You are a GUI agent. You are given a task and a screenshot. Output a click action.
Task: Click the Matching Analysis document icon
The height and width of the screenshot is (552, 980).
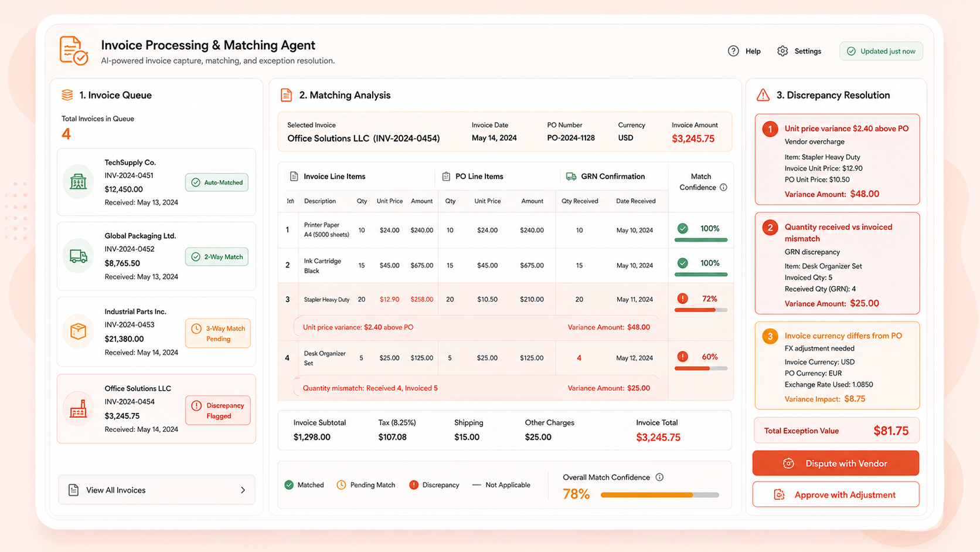coord(286,95)
